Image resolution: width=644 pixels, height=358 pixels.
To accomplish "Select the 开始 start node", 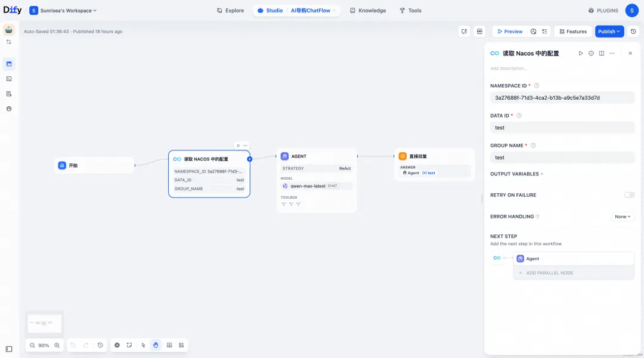I will [94, 165].
